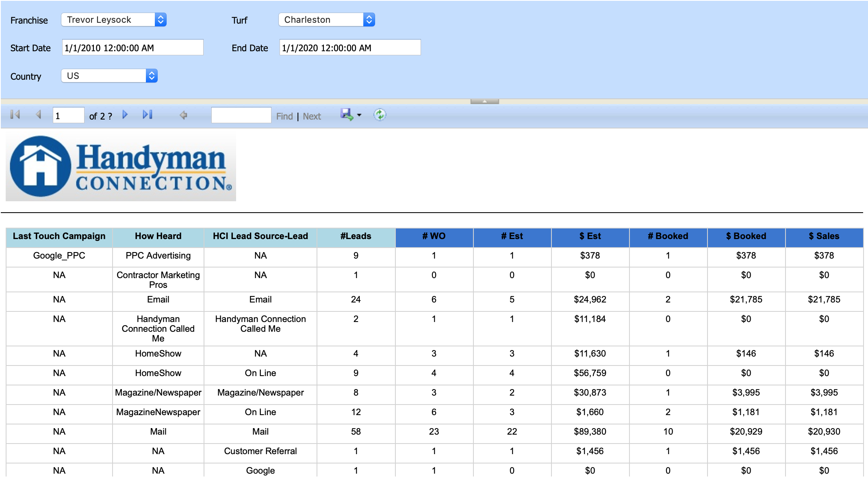Click the find text search box
The height and width of the screenshot is (483, 868).
click(241, 115)
